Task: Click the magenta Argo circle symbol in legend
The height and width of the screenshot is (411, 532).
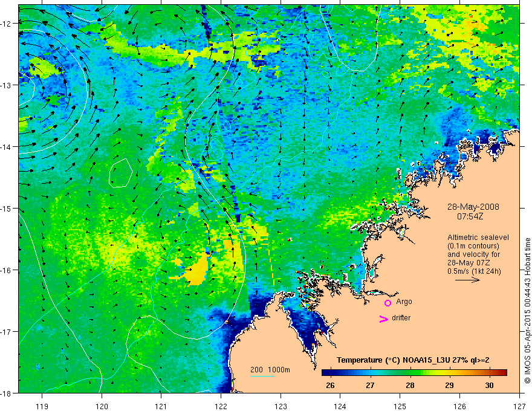Action: (388, 303)
